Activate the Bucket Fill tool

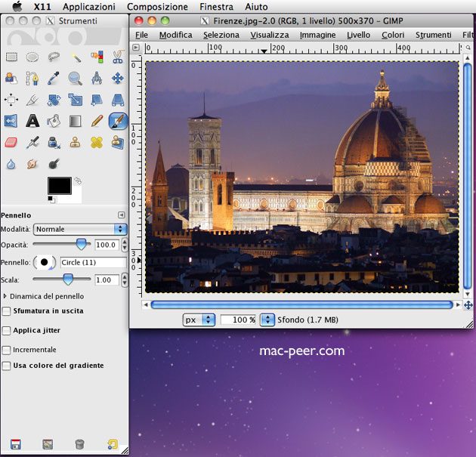tap(54, 121)
